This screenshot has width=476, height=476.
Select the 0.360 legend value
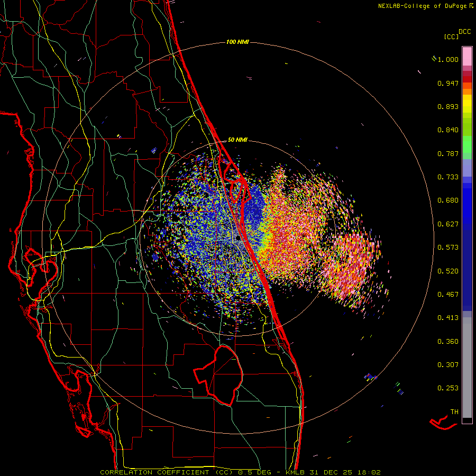(x=448, y=342)
